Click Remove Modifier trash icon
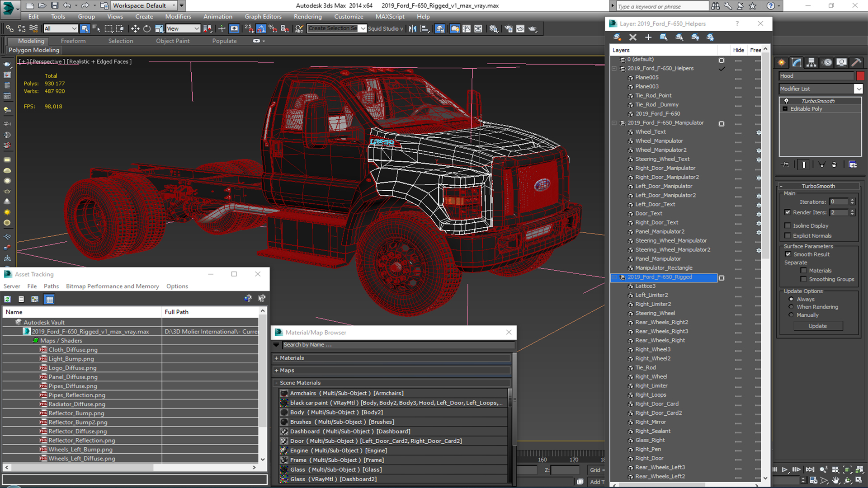The width and height of the screenshot is (868, 488). coord(834,164)
